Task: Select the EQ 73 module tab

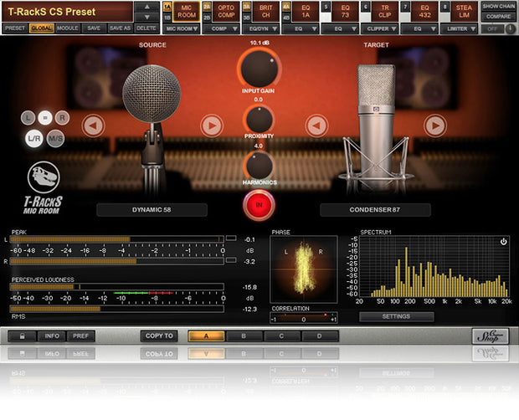Action: point(345,12)
